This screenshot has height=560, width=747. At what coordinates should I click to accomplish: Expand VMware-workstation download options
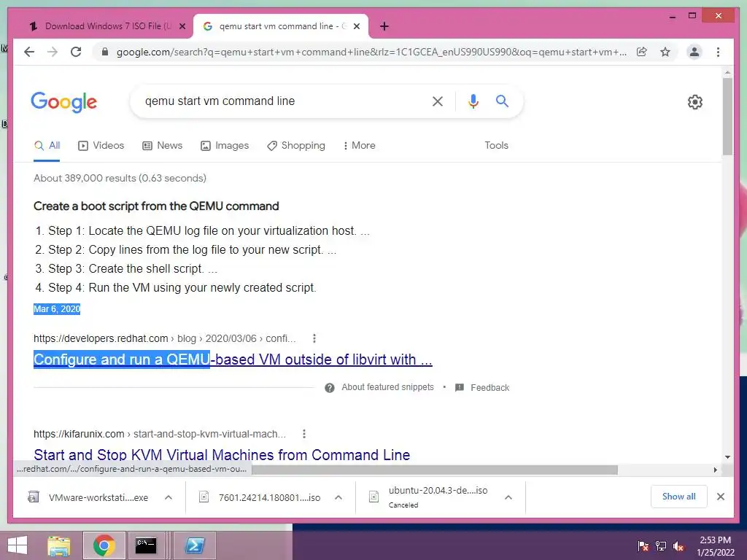pyautogui.click(x=169, y=497)
